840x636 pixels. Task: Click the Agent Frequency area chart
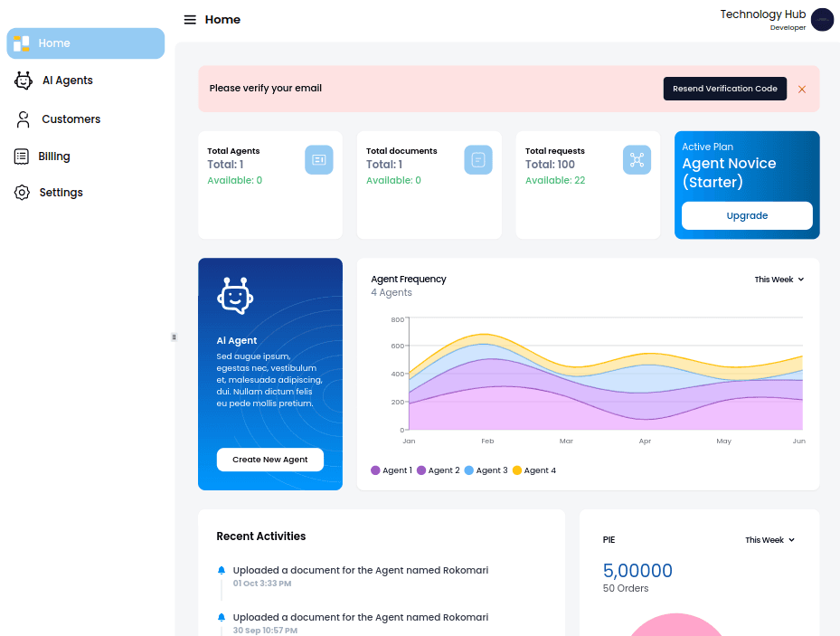tap(605, 380)
